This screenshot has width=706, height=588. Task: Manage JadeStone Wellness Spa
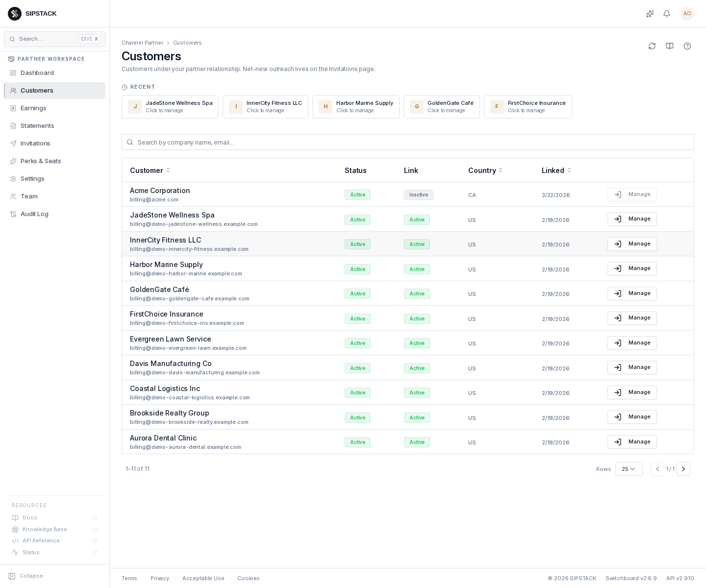pyautogui.click(x=632, y=219)
